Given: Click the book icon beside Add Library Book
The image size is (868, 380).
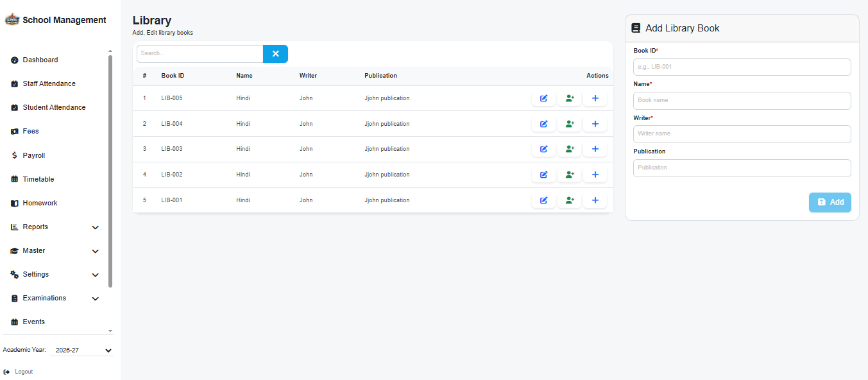Looking at the screenshot, I should click(x=636, y=28).
